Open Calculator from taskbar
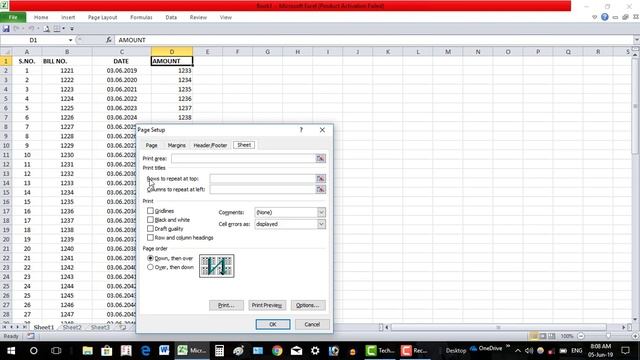 (219, 351)
